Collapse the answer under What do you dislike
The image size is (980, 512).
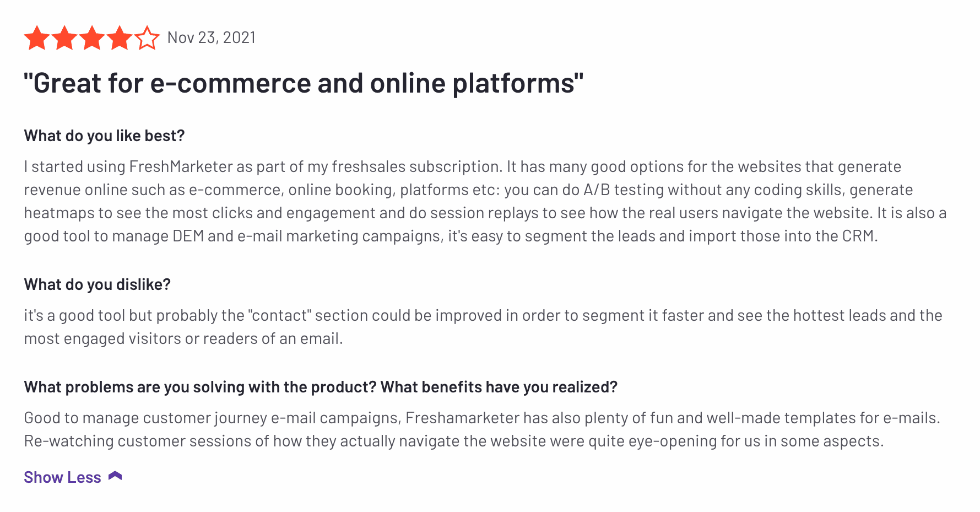click(x=62, y=476)
